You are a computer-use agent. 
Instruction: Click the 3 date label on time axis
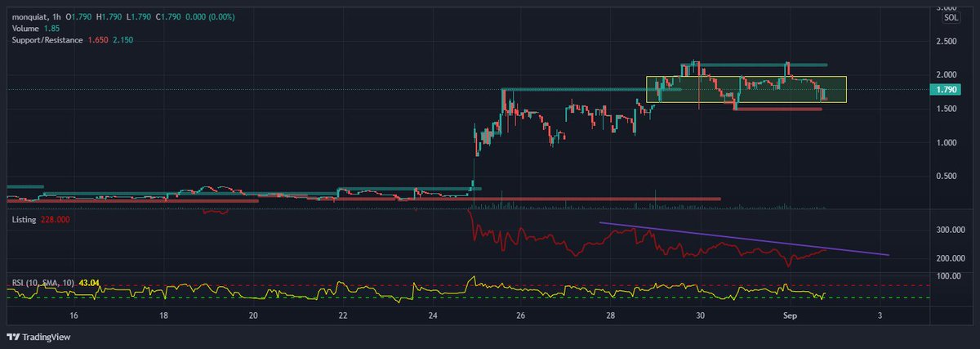(x=879, y=315)
